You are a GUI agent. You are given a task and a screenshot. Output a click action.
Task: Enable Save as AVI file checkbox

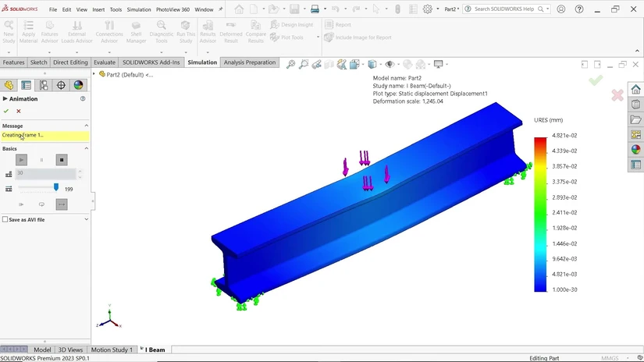5,220
